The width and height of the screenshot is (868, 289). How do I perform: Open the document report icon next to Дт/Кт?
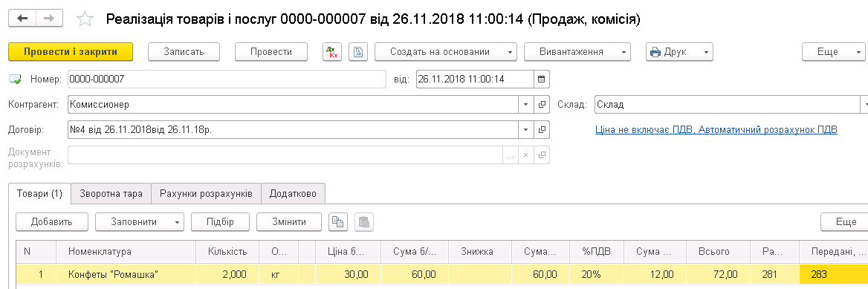pos(358,51)
